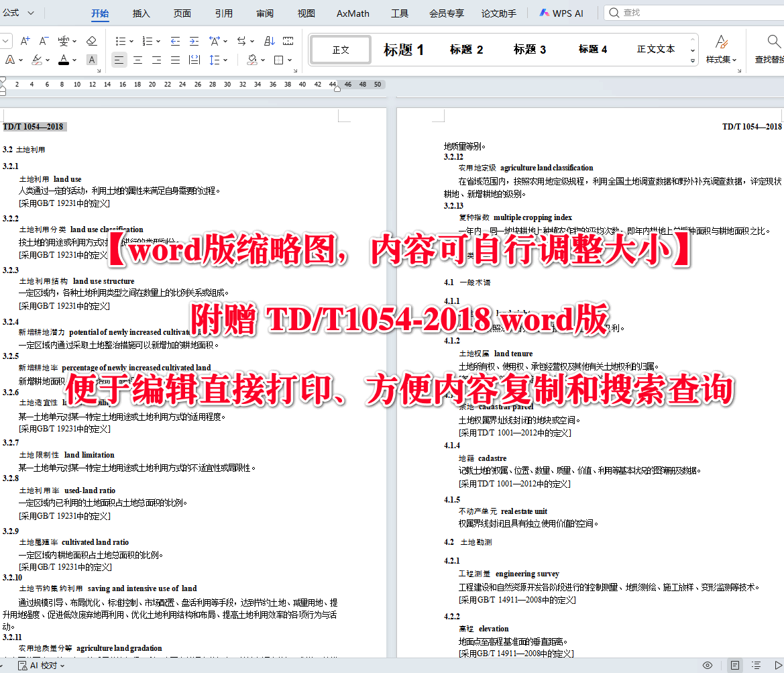
Task: Open the 工具 tab
Action: pos(400,13)
